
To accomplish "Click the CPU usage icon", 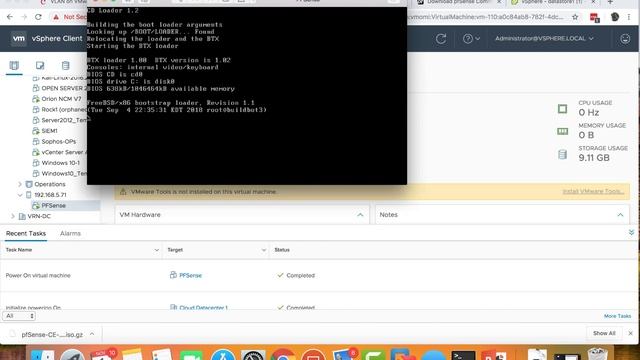I will click(562, 109).
